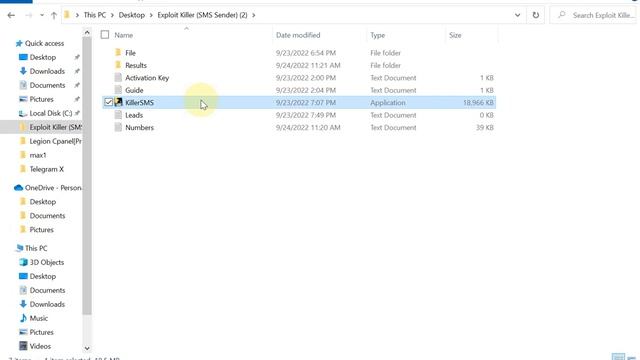Open Documents folder under OneDrive
The height and width of the screenshot is (360, 640).
[47, 216]
